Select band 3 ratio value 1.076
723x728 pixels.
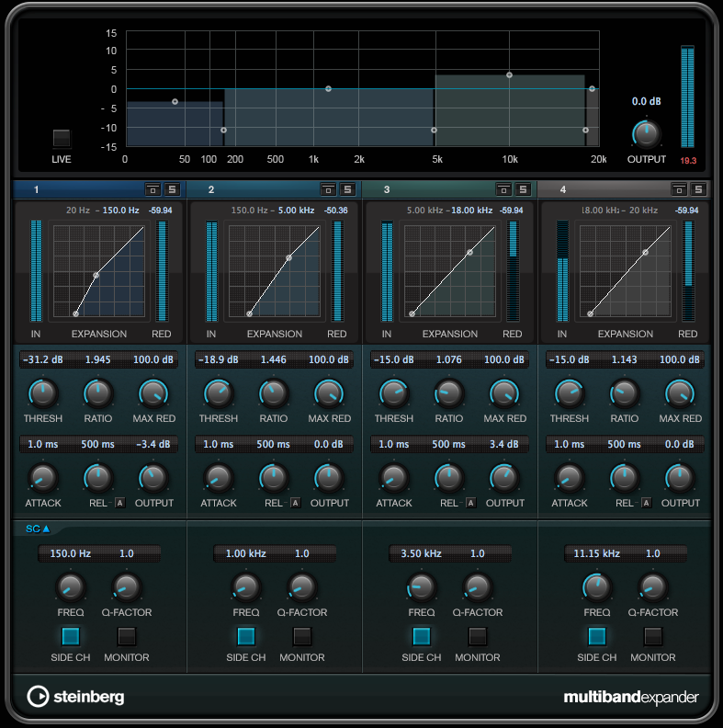448,359
